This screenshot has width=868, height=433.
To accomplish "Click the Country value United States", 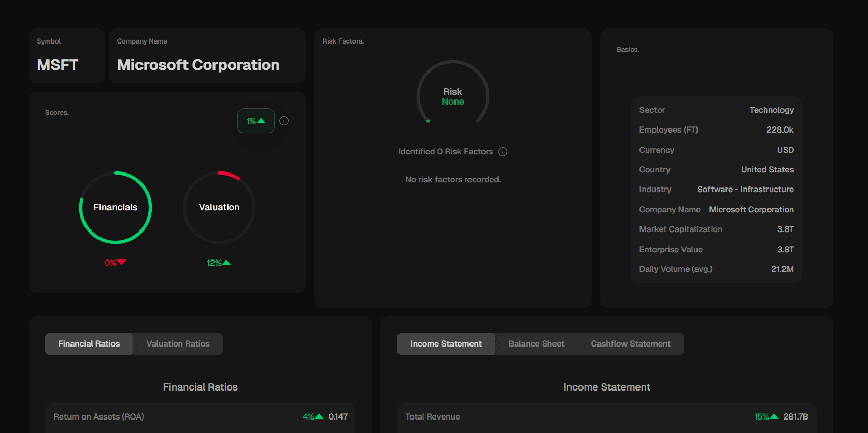I will [x=767, y=170].
